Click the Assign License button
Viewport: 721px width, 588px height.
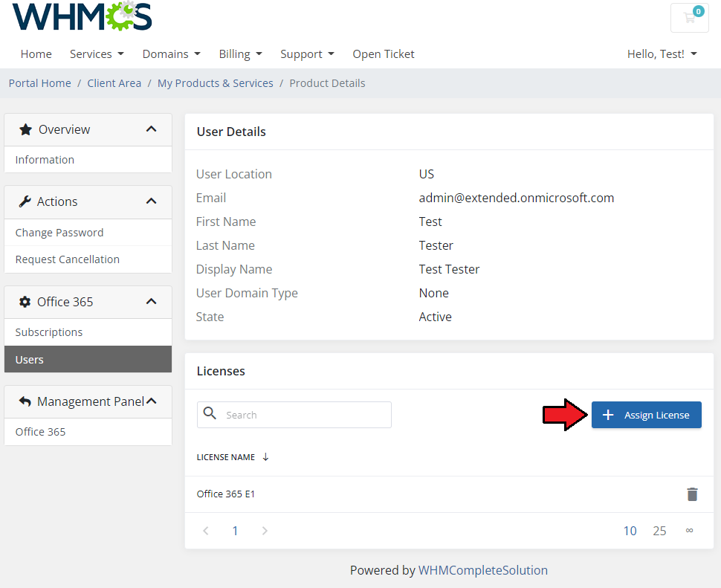tap(646, 415)
